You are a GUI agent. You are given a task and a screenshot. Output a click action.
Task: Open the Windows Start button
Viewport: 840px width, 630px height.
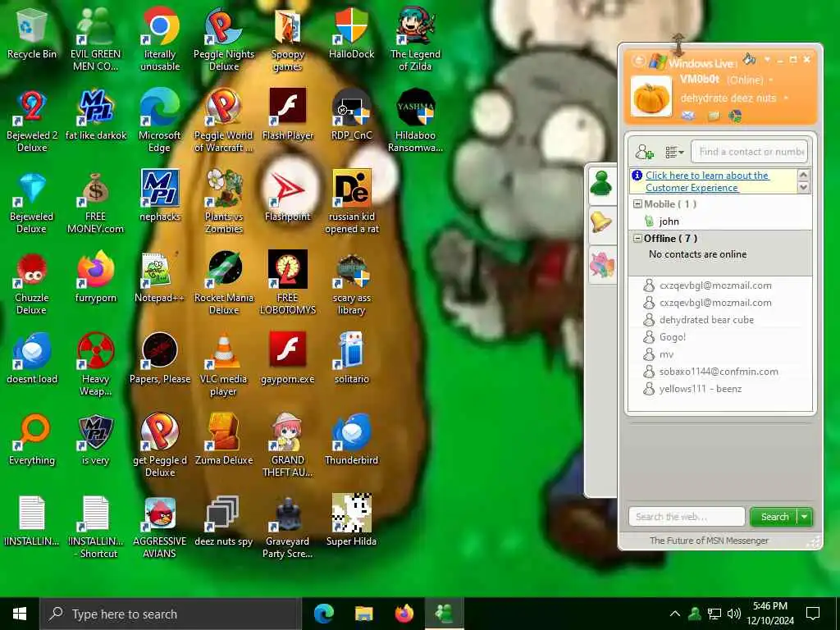click(x=20, y=614)
